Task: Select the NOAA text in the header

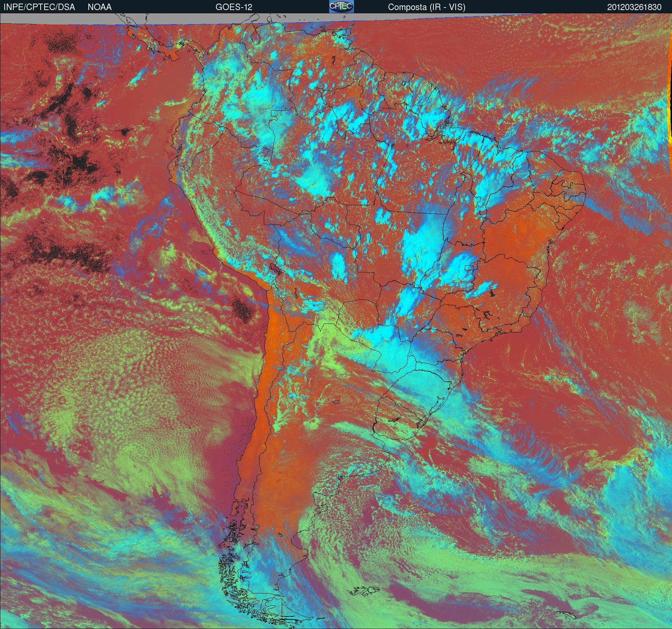Action: (100, 7)
